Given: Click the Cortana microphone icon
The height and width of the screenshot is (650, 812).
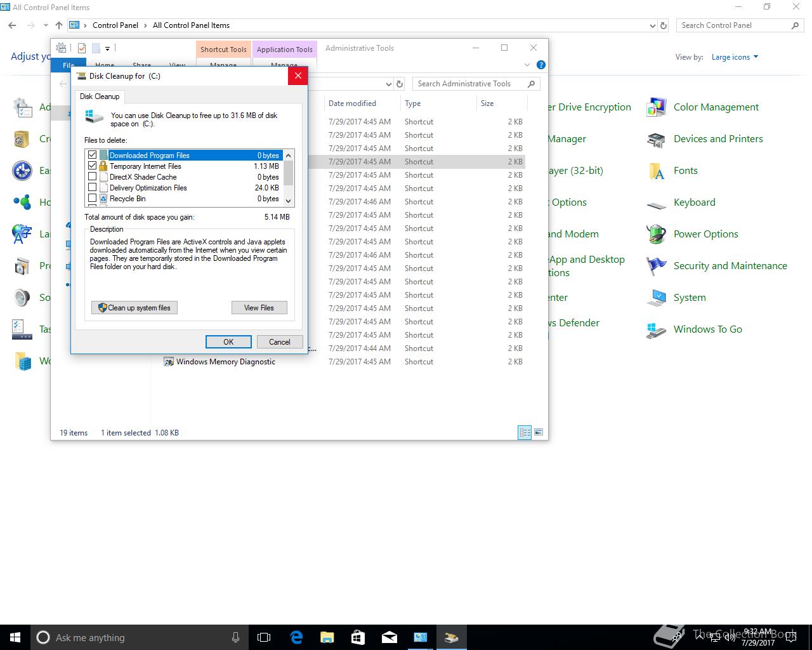Looking at the screenshot, I should 236,637.
